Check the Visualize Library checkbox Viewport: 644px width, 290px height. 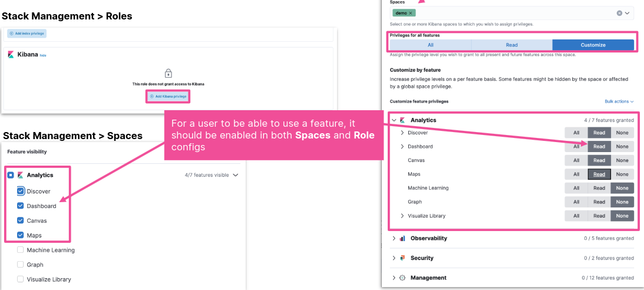[x=21, y=279]
